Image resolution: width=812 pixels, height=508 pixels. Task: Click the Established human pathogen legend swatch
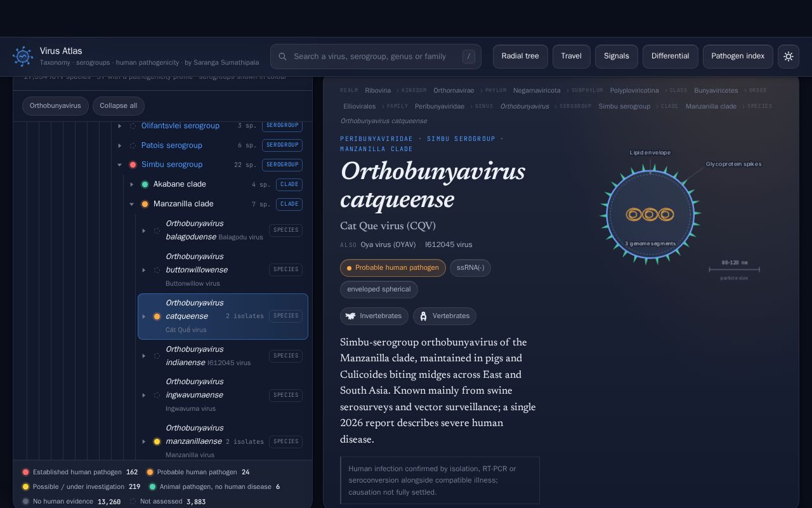click(25, 472)
